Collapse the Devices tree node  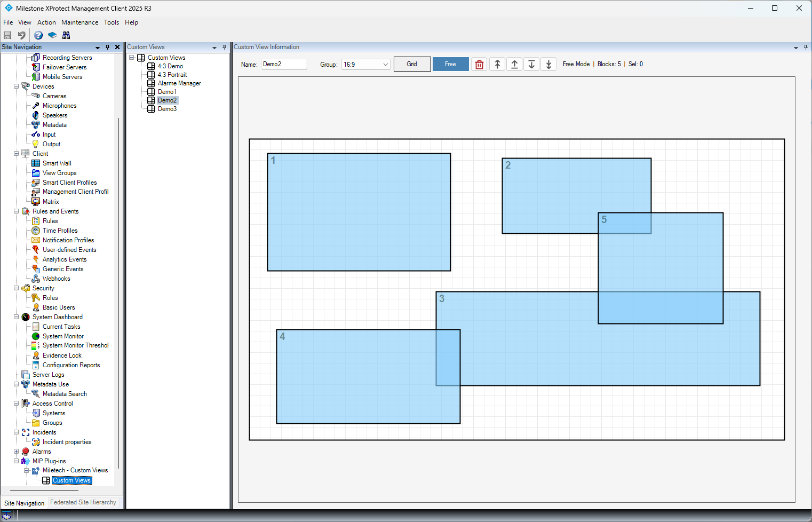16,86
